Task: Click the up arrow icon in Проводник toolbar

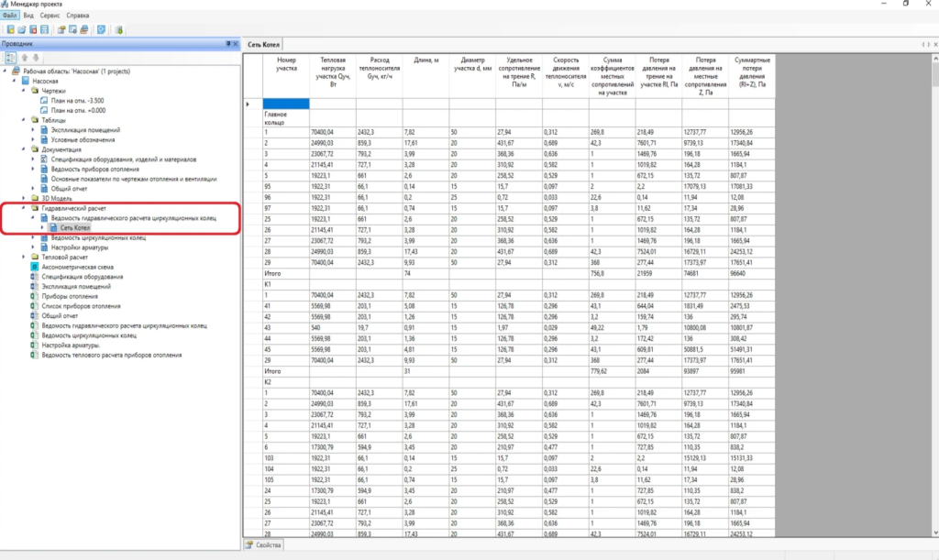Action: (x=24, y=58)
